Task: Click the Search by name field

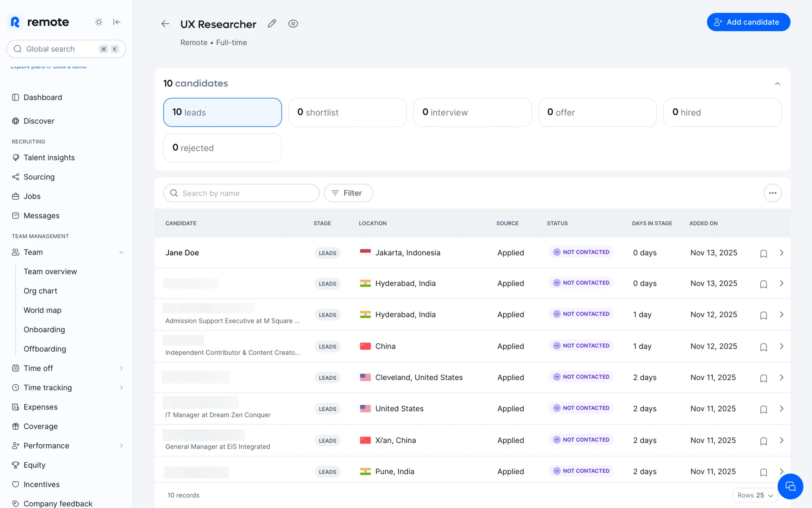Action: click(x=241, y=193)
